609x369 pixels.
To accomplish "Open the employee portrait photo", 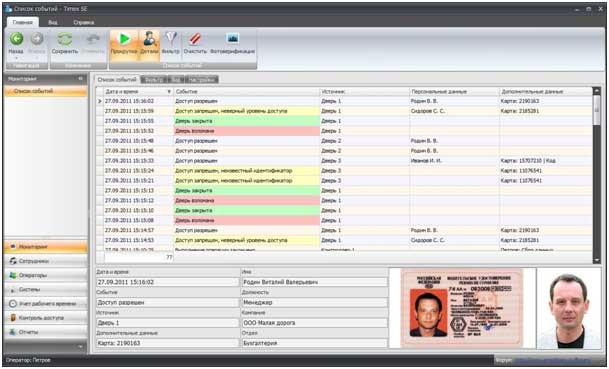I will (x=569, y=308).
